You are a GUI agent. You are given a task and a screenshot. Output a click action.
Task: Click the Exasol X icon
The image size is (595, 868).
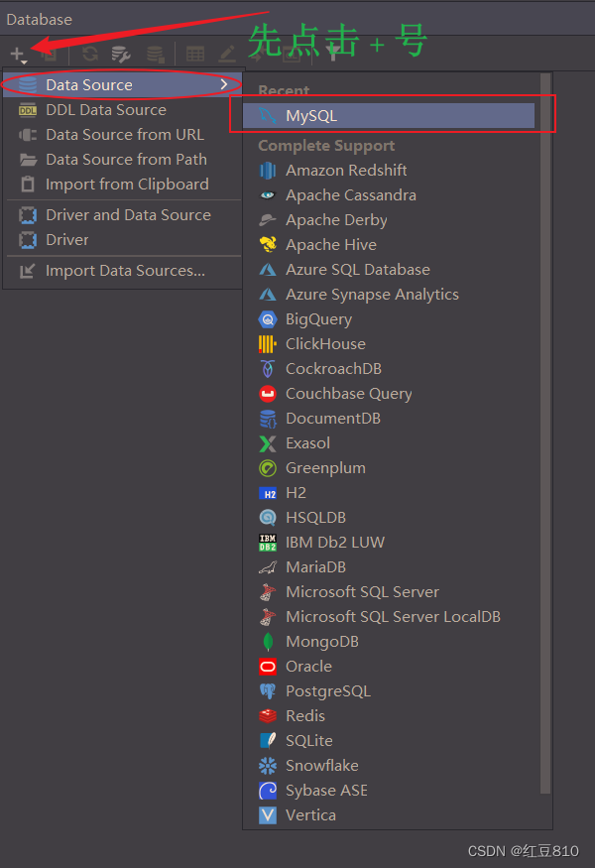(268, 443)
